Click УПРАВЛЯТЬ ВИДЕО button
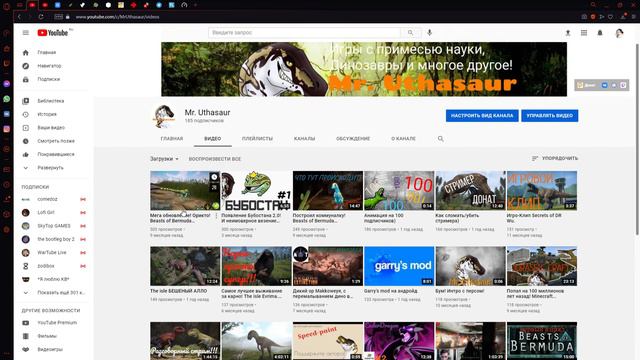This screenshot has width=640, height=360. point(549,116)
